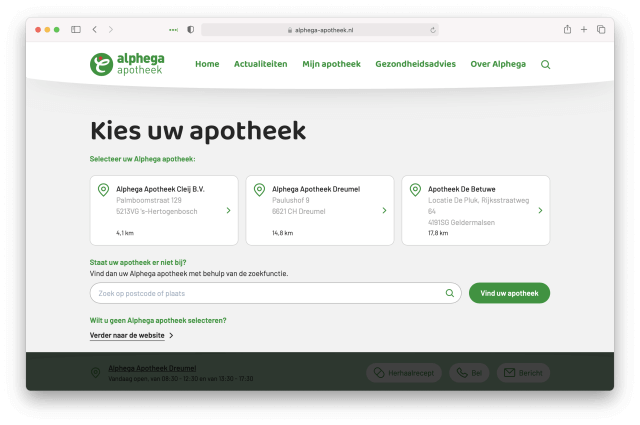Expand the chevron on Alphega Apotheek Dreumel card
This screenshot has width=640, height=425.
click(384, 210)
